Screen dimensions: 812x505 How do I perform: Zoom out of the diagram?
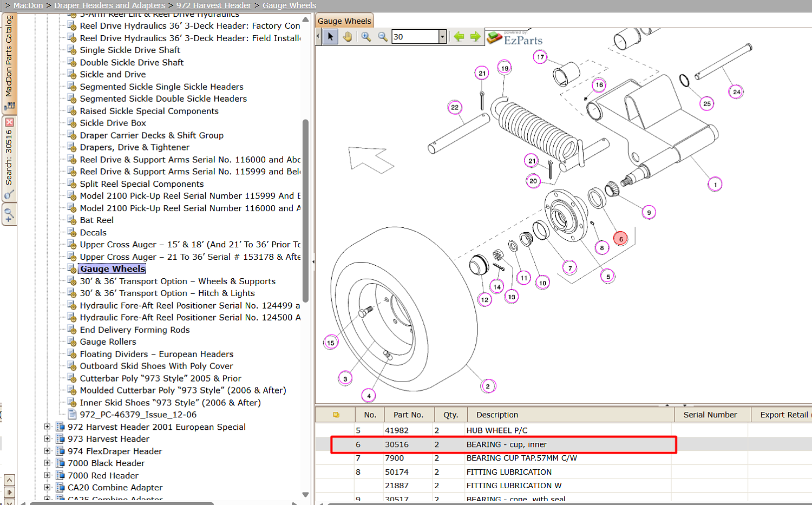(x=383, y=37)
